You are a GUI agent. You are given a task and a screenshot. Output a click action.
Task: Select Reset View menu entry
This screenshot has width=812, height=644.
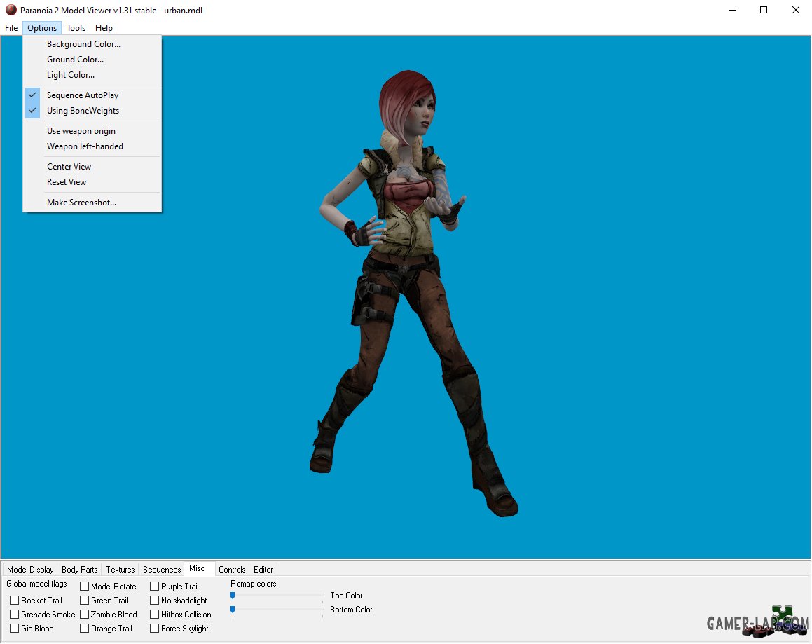(92, 182)
